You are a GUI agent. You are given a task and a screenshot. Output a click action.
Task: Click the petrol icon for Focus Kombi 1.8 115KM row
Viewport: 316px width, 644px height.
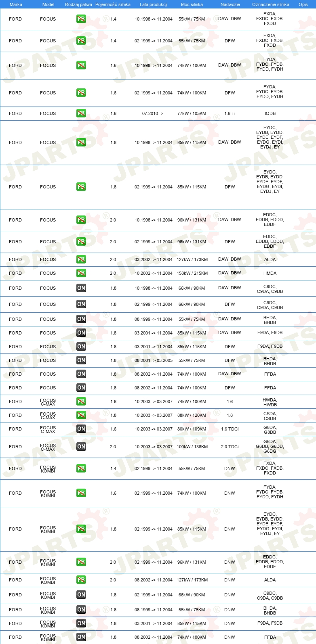click(x=81, y=529)
